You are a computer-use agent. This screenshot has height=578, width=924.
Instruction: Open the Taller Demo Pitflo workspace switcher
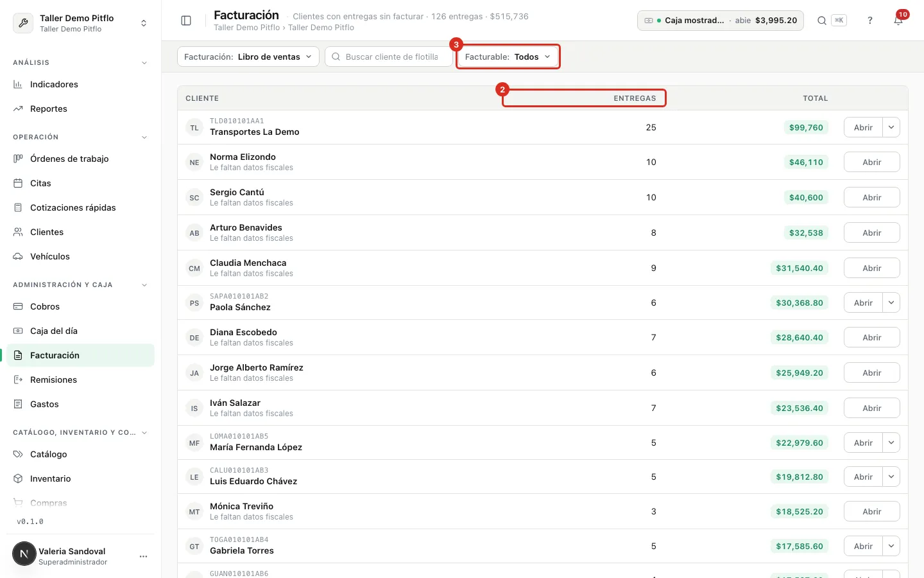pyautogui.click(x=81, y=23)
